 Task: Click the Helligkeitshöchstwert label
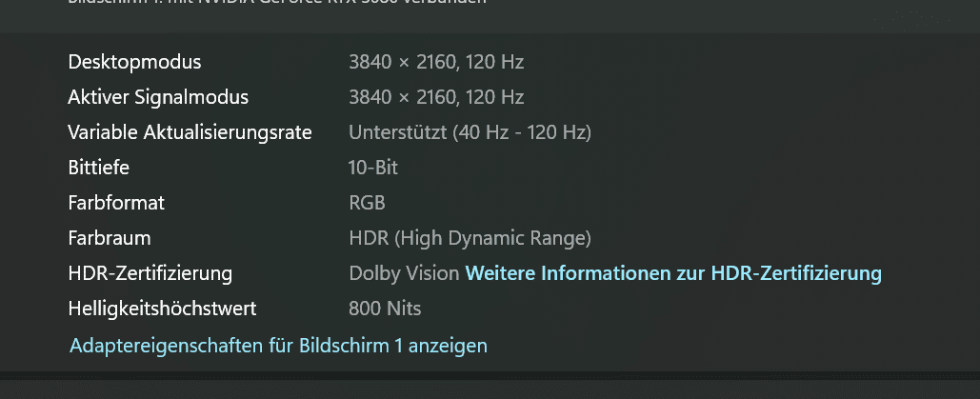pyautogui.click(x=162, y=309)
